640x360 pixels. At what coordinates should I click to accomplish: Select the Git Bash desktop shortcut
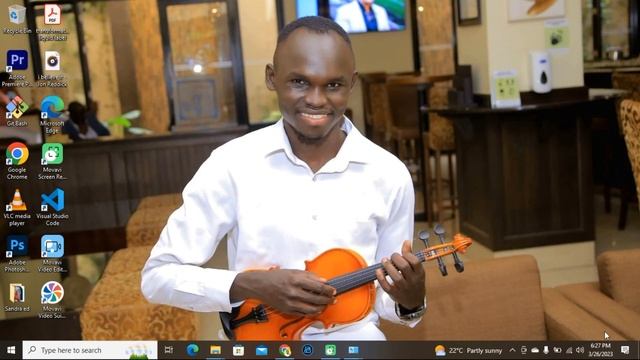pos(17,111)
